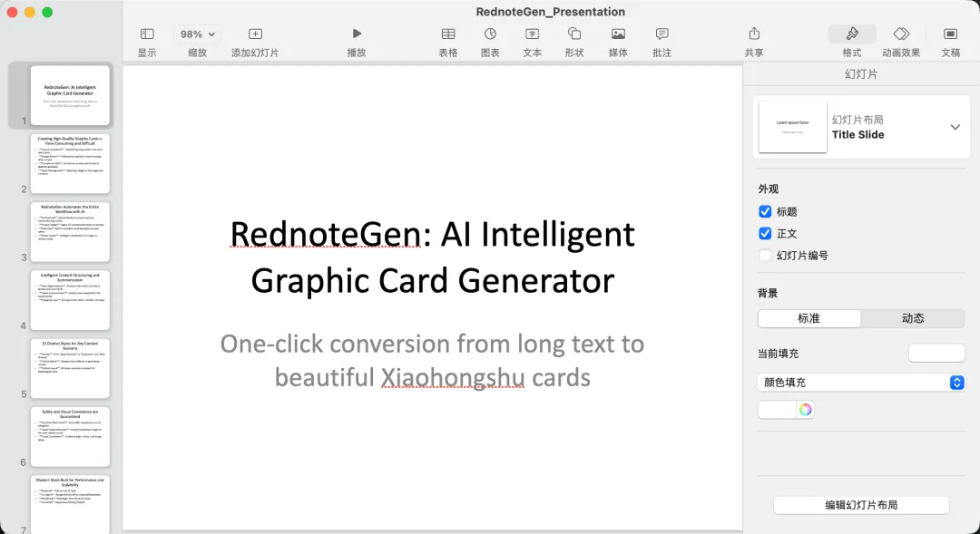Viewport: 980px width, 534px height.
Task: Toggle the 正文 checkbox
Action: 764,234
